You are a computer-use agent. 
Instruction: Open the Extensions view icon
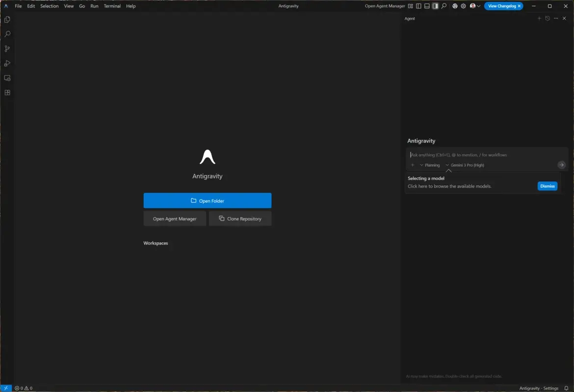(7, 92)
